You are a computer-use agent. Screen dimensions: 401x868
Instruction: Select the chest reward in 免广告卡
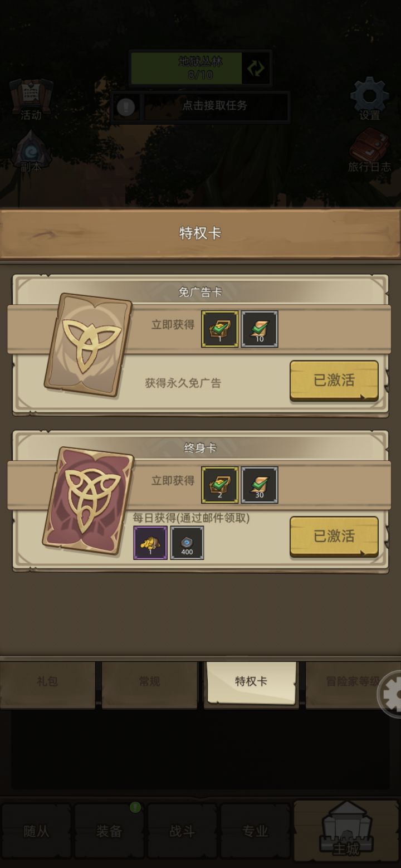[x=220, y=329]
